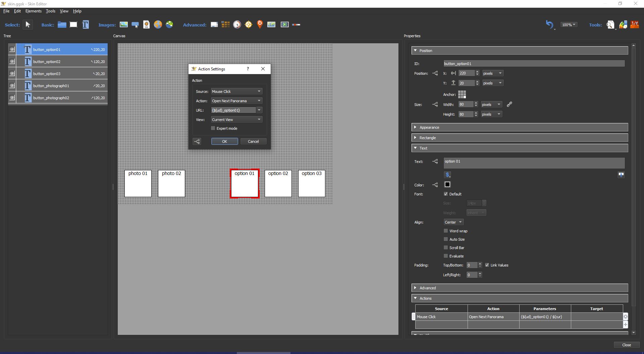Open the Elements menu
The image size is (644, 354).
(34, 11)
